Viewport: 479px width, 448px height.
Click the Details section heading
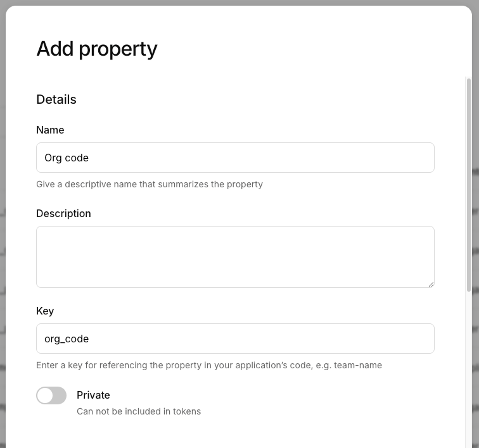tap(56, 99)
